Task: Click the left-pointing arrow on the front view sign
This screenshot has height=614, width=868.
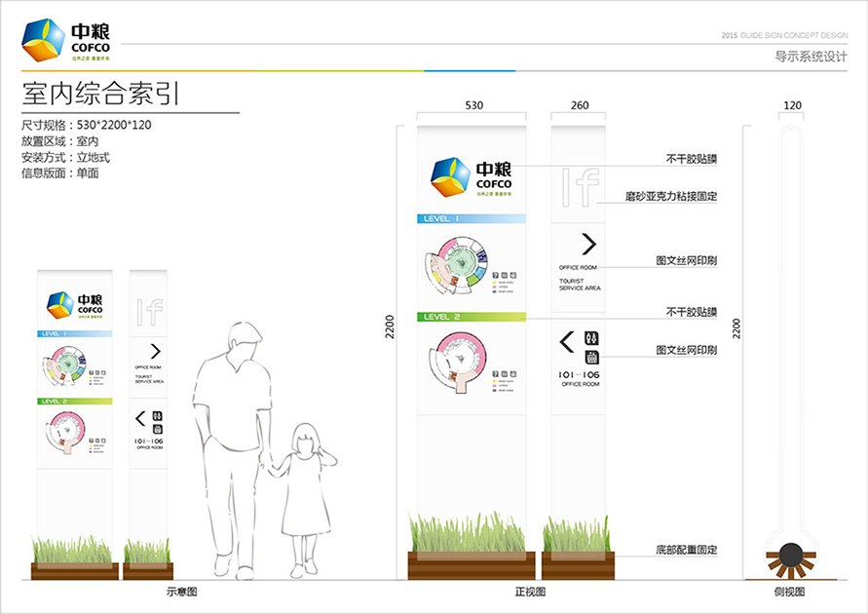Action: (x=567, y=342)
